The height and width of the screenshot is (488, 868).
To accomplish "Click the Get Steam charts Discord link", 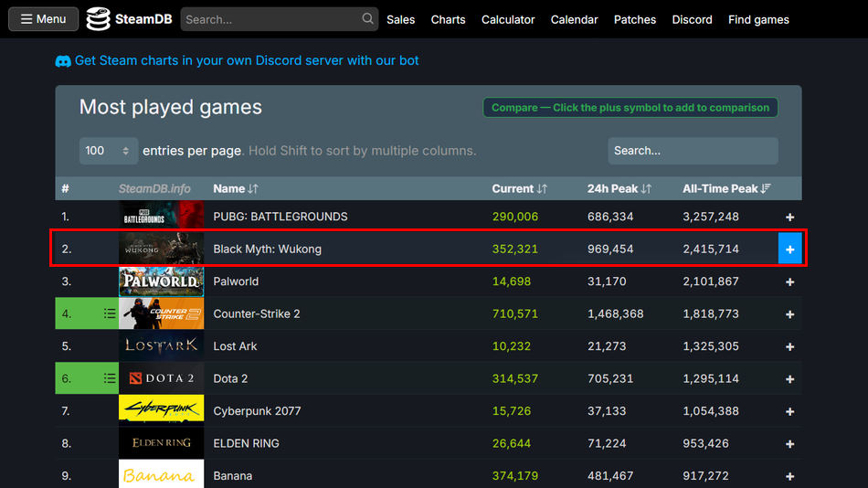I will tap(247, 60).
